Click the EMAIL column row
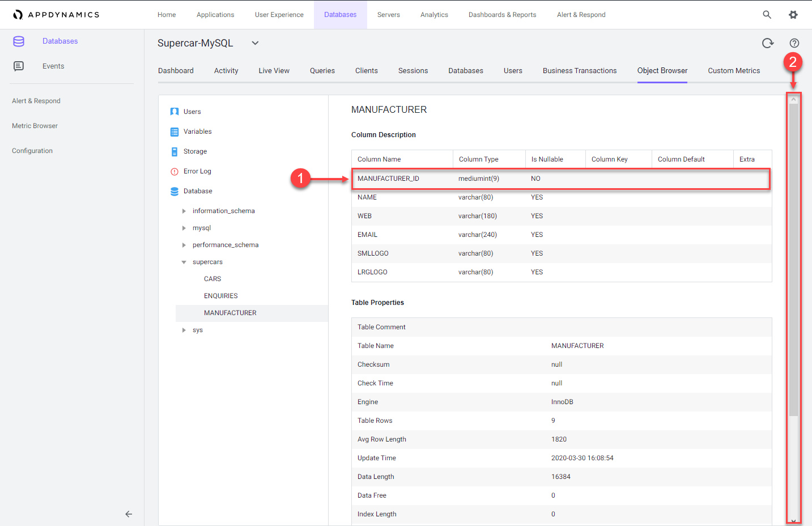 pos(562,235)
